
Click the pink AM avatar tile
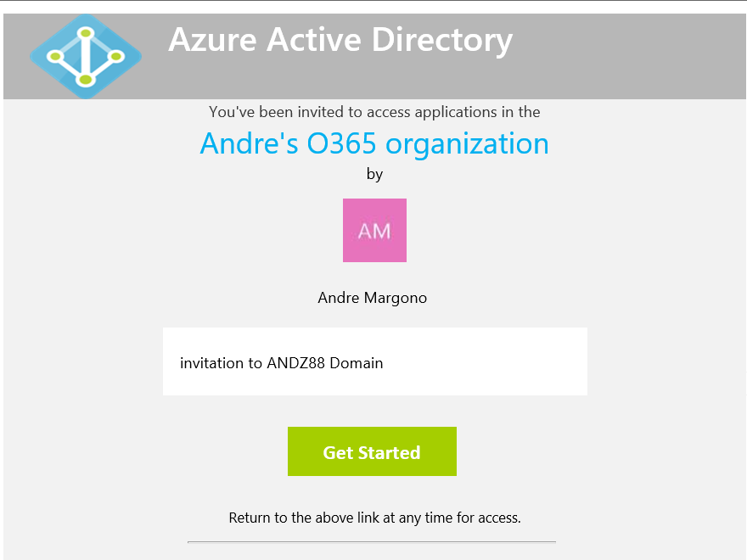pos(374,230)
